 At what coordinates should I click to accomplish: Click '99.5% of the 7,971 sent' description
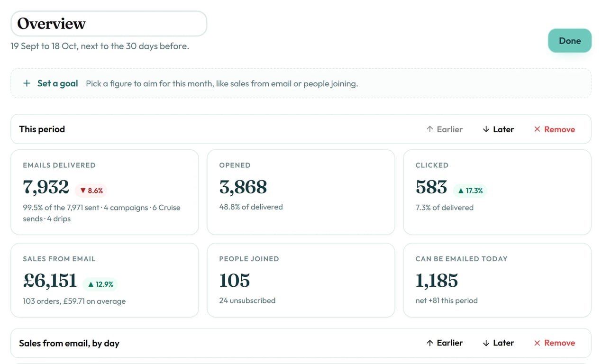(x=61, y=208)
